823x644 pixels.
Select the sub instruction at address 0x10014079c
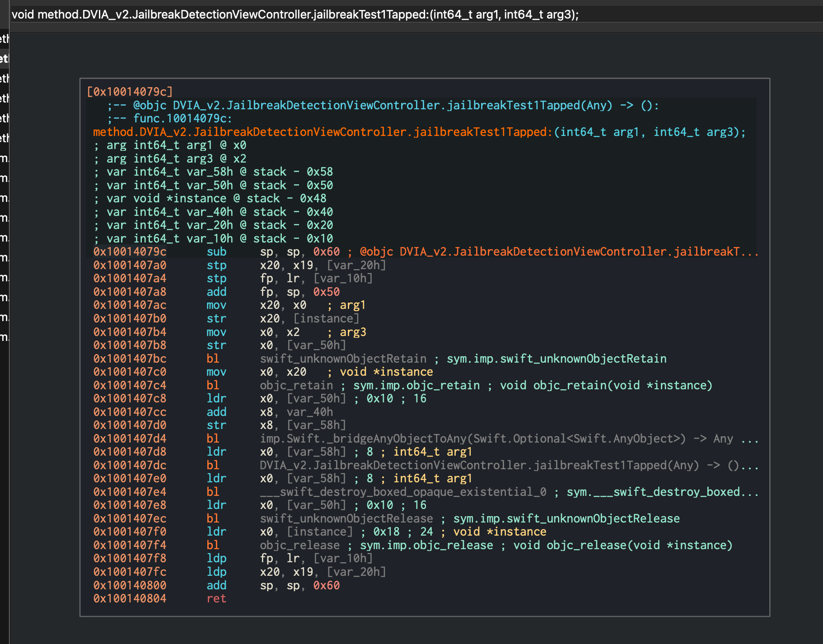[x=426, y=252]
